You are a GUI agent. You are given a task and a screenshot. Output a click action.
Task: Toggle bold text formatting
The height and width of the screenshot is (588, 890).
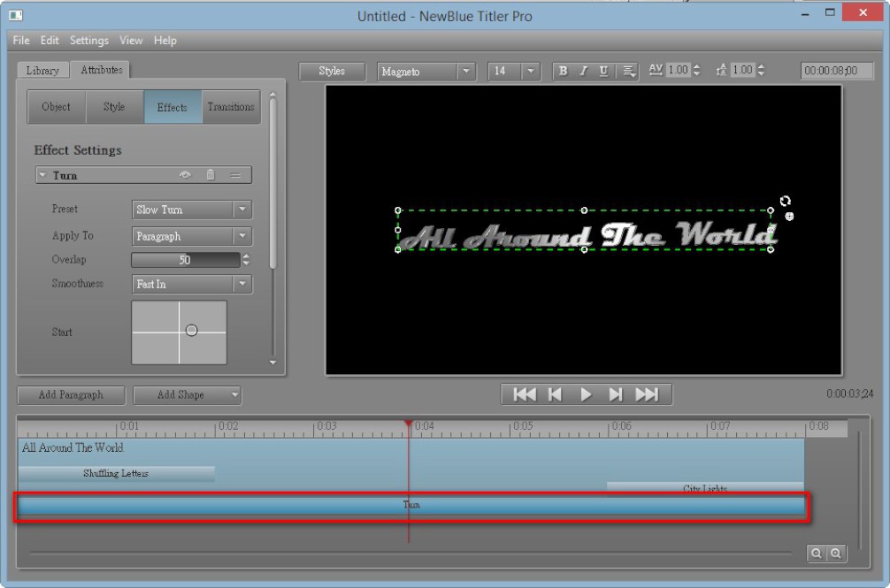point(563,71)
